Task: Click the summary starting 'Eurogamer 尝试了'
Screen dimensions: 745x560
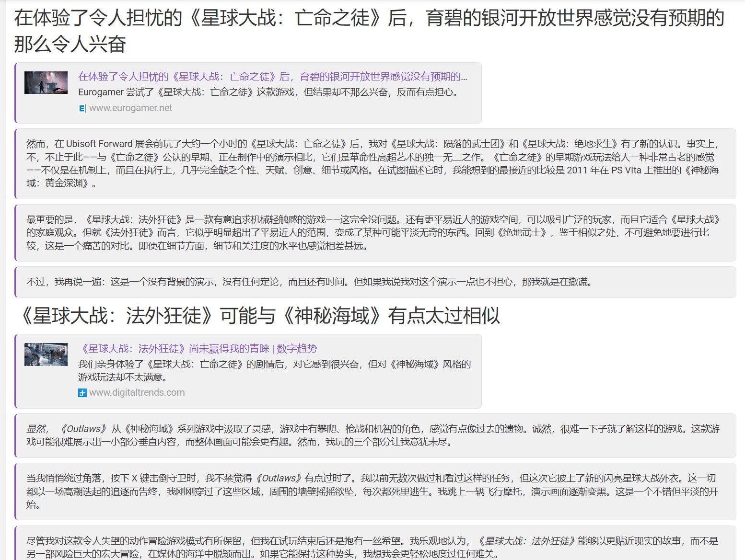Action: (x=268, y=92)
